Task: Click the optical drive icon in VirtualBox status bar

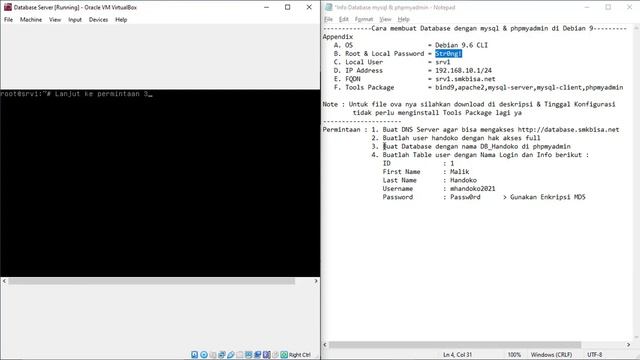Action: [x=204, y=355]
